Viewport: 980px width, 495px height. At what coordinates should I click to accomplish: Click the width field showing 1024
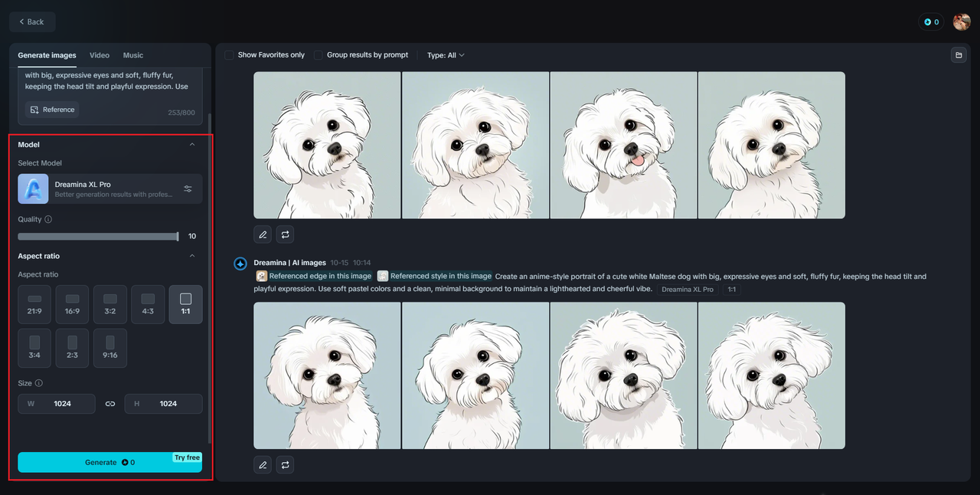57,404
